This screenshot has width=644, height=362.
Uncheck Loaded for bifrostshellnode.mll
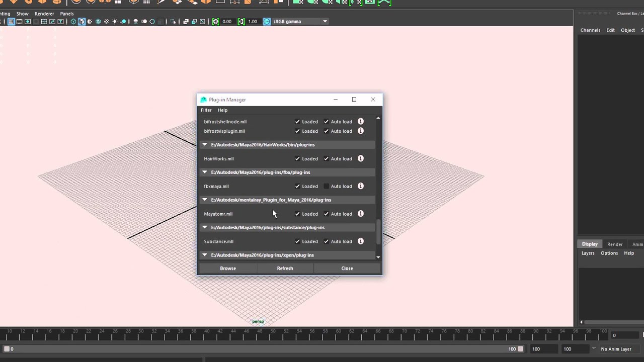[x=297, y=121]
